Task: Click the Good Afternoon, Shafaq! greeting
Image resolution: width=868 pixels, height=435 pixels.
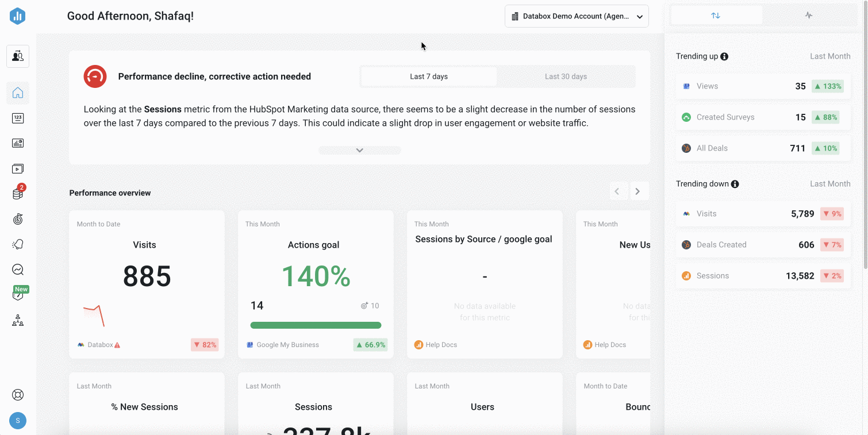Action: click(130, 16)
